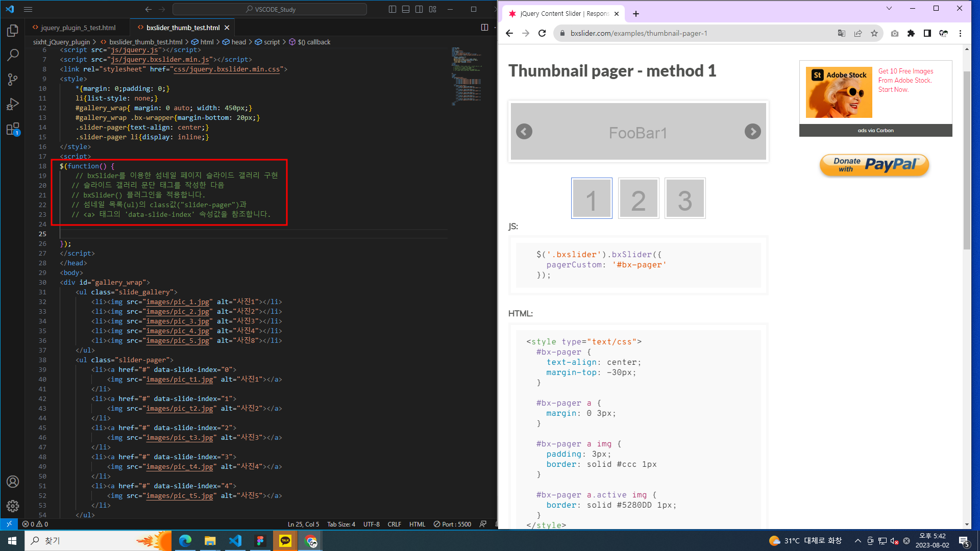Toggle the secondary side bar layout button
The height and width of the screenshot is (551, 980).
(419, 9)
